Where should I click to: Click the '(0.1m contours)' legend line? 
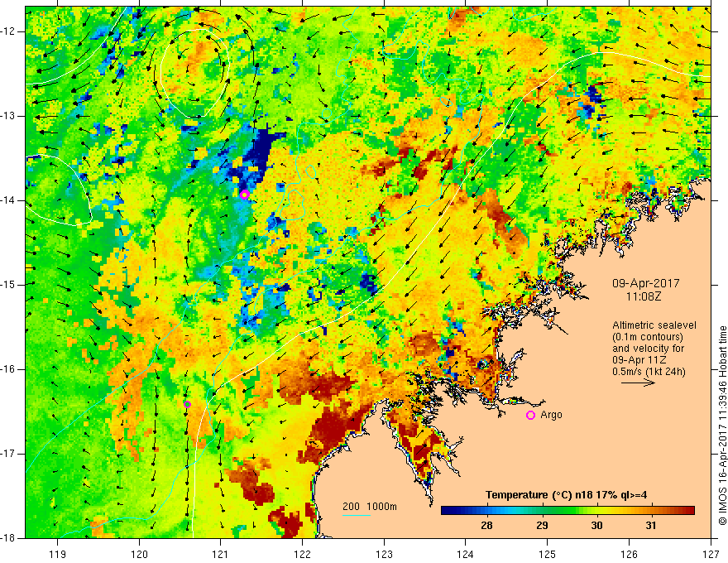pos(647,337)
